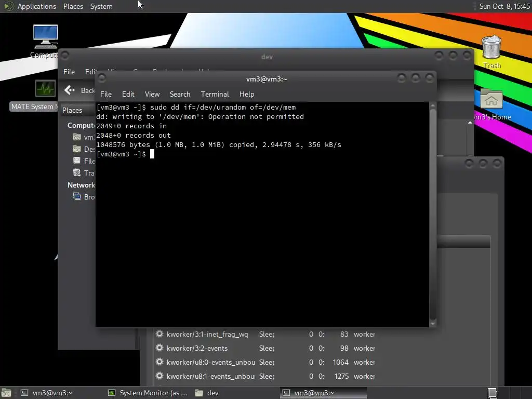Click gear icon of kworker/3:1-inet_frag_wq process
The image size is (532, 399).
[159, 334]
